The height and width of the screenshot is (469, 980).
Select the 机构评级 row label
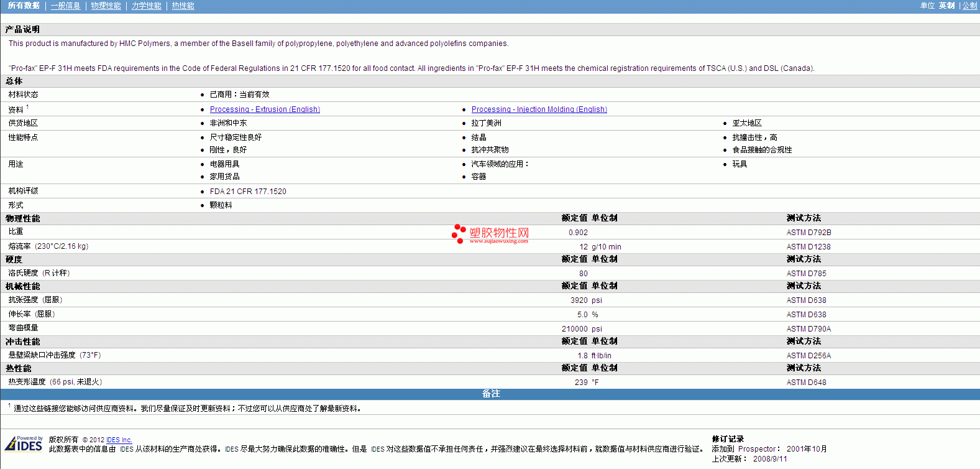pyautogui.click(x=23, y=191)
